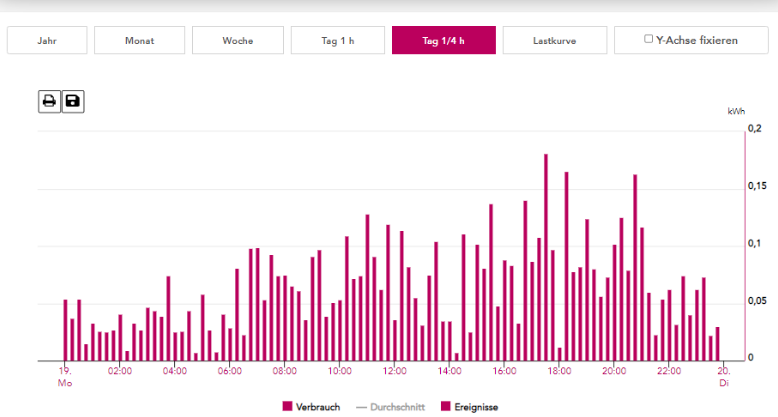This screenshot has width=778, height=417.
Task: Toggle the Durchschnitt series via legend text
Action: (x=398, y=407)
